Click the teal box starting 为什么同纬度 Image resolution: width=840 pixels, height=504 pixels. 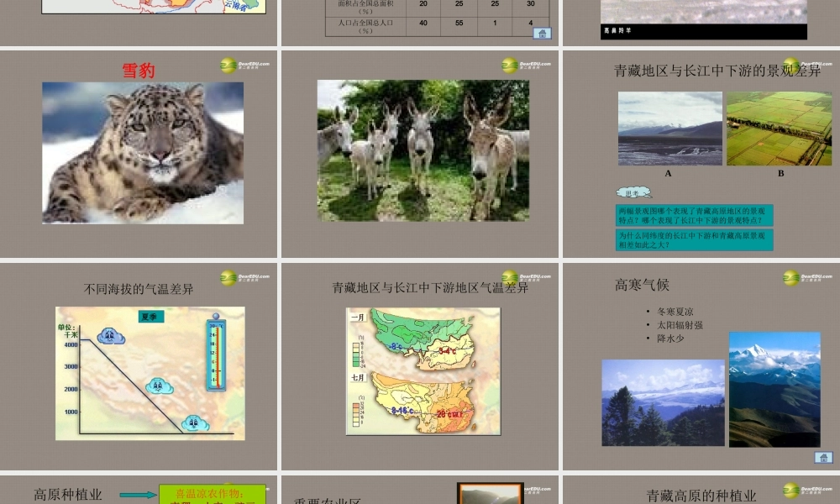point(694,239)
